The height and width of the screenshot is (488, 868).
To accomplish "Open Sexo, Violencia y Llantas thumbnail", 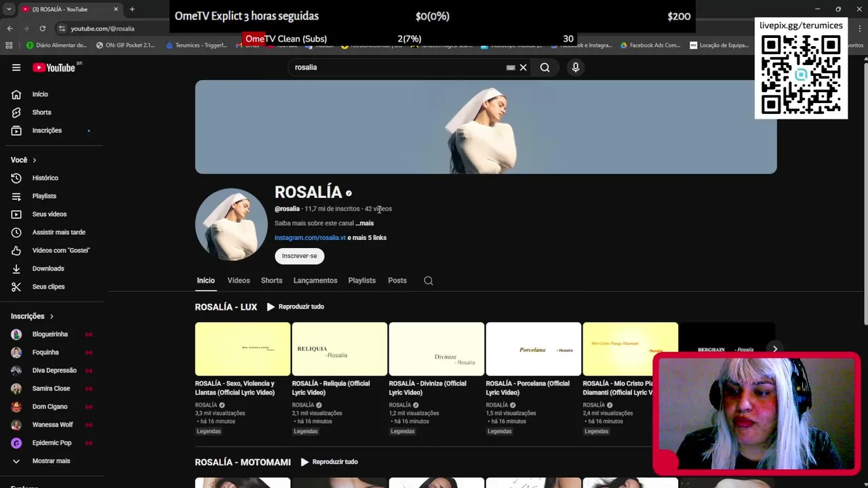I will point(243,349).
